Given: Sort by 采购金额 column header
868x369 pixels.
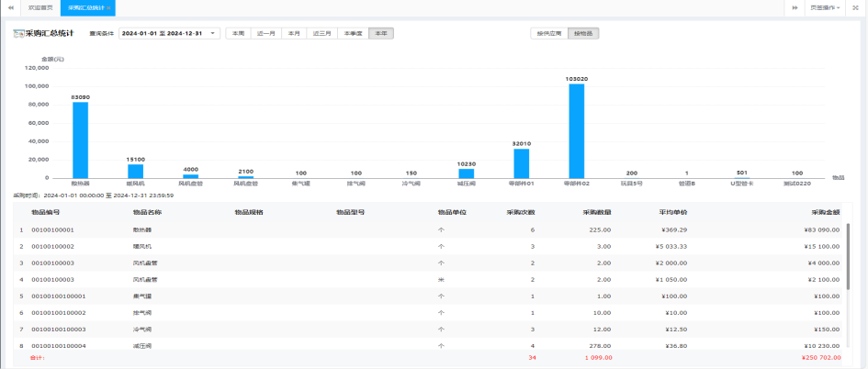Looking at the screenshot, I should [827, 212].
